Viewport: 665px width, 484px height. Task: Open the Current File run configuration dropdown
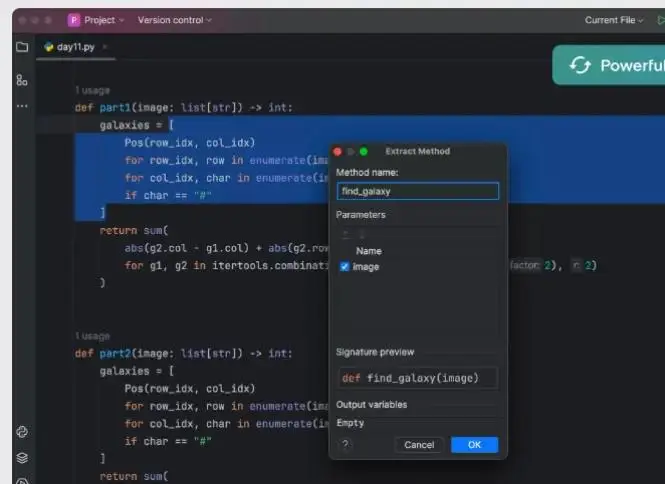click(x=614, y=20)
